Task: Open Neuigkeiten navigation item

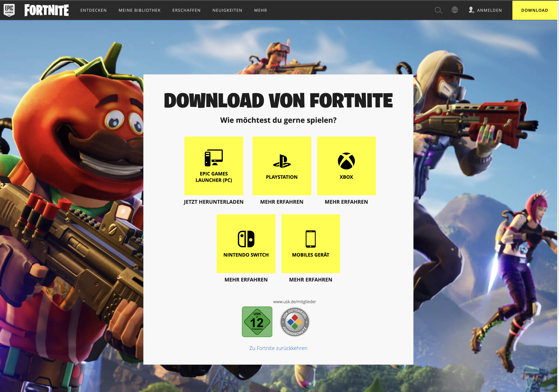Action: [227, 10]
